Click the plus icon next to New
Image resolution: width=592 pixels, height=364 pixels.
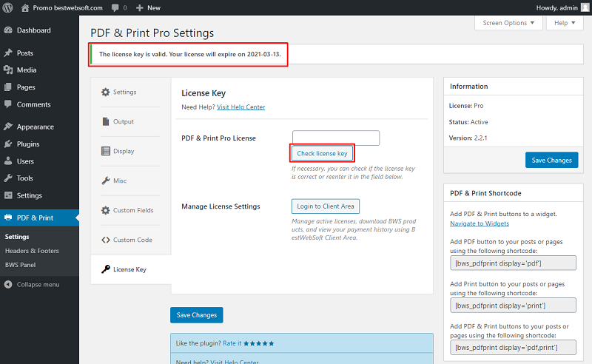tap(139, 8)
